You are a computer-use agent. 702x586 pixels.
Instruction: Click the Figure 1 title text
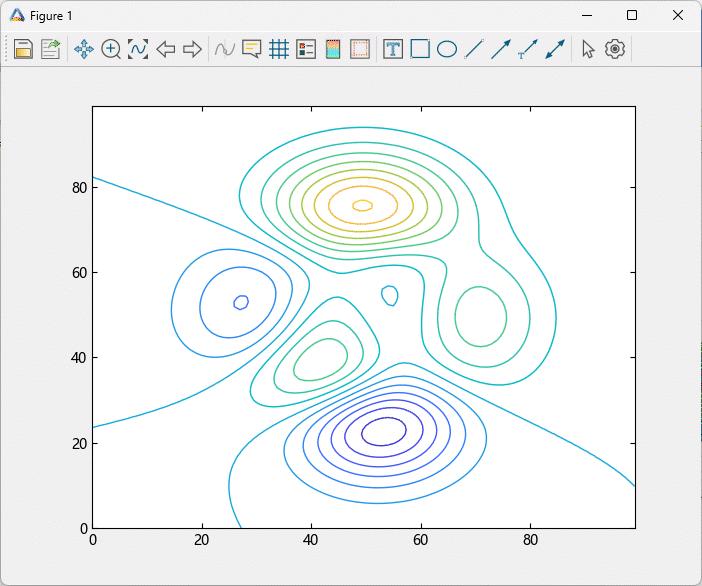click(x=51, y=16)
